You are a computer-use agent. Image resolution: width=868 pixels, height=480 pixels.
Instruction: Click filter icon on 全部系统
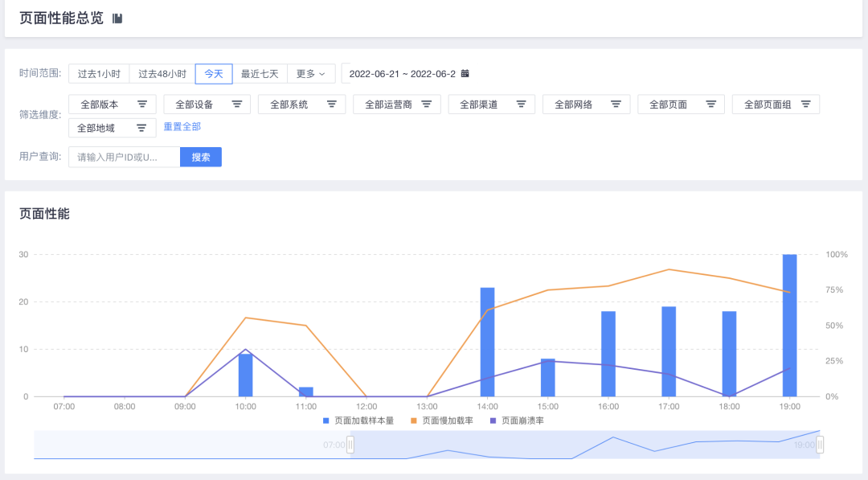point(332,105)
